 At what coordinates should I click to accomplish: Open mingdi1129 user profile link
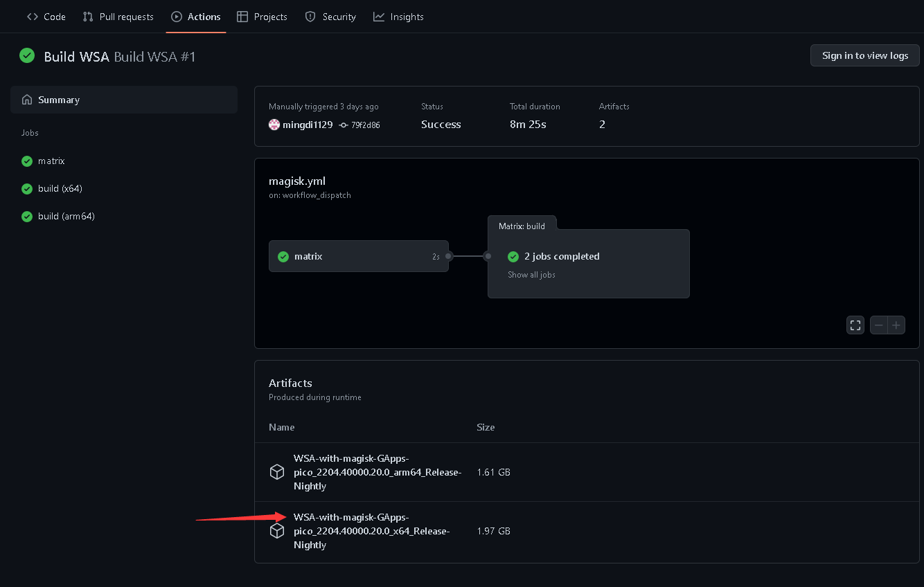point(308,125)
